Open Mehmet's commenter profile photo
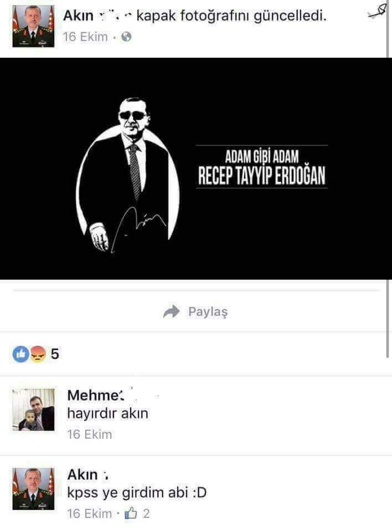This screenshot has height=532, width=392. coord(33,410)
